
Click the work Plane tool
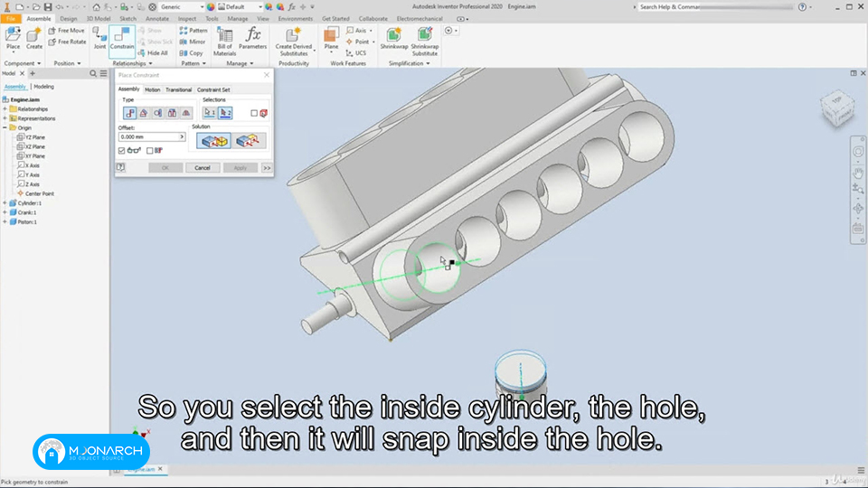coord(331,39)
